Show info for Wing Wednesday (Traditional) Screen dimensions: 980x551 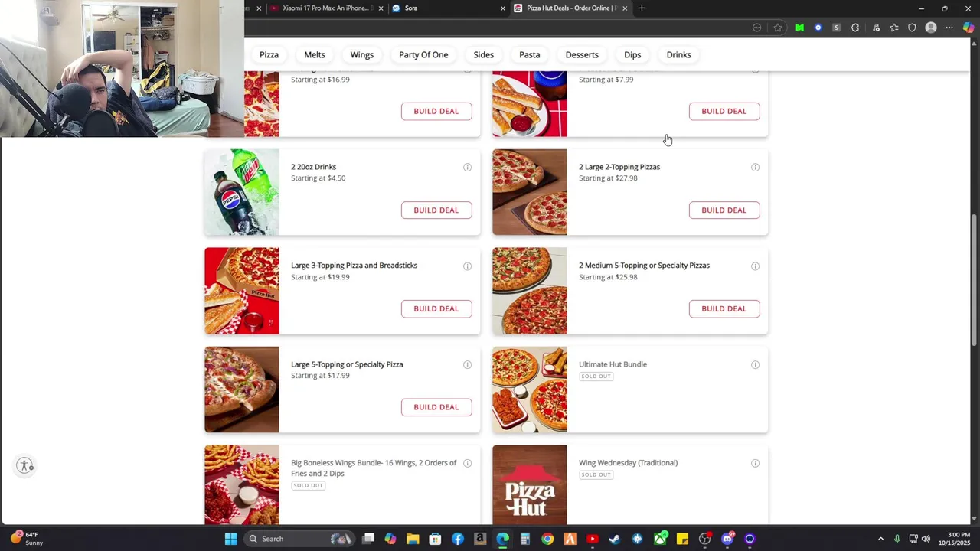pyautogui.click(x=755, y=463)
